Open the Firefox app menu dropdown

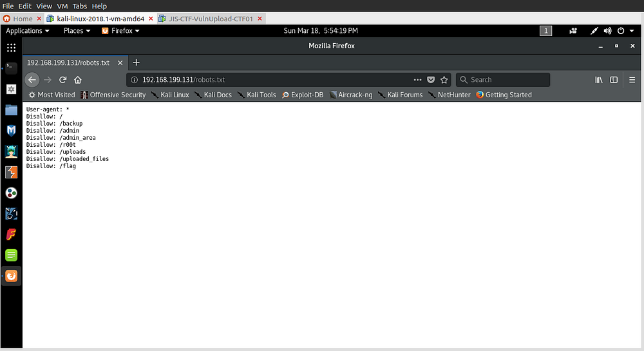[121, 30]
